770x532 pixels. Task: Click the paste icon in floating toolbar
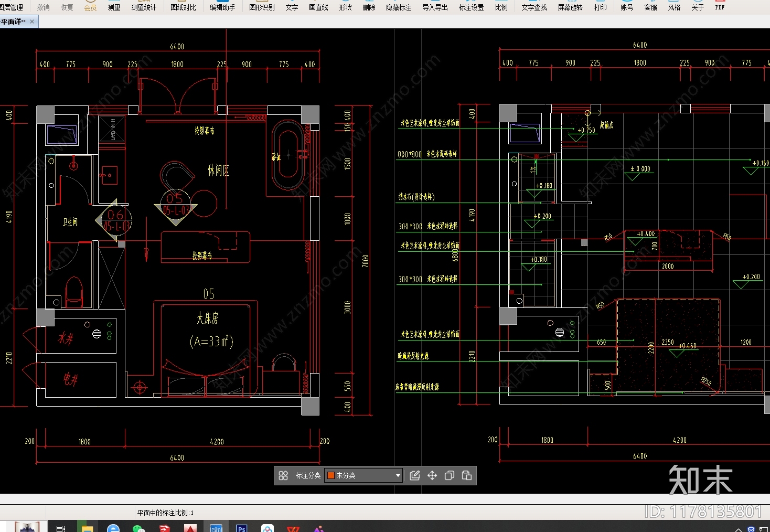click(x=467, y=475)
